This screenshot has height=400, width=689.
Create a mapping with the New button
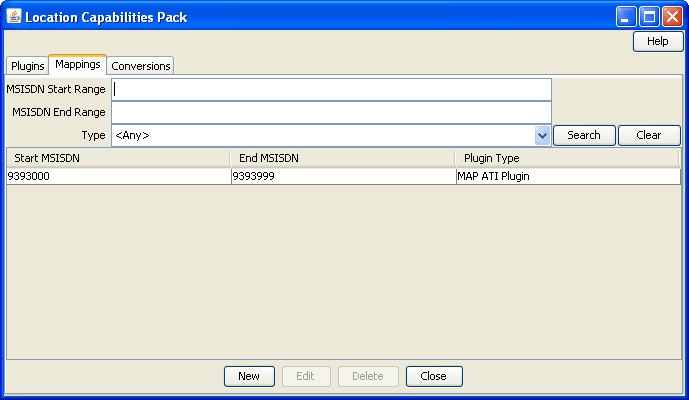pyautogui.click(x=249, y=376)
